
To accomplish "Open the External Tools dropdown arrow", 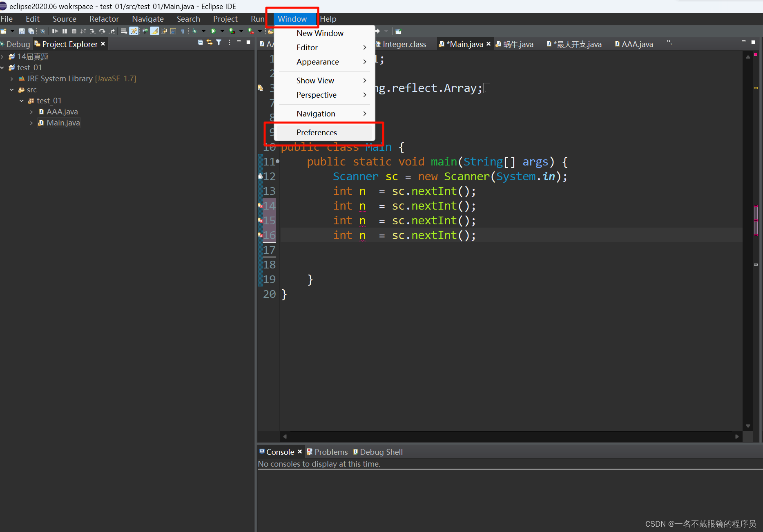I will (260, 31).
